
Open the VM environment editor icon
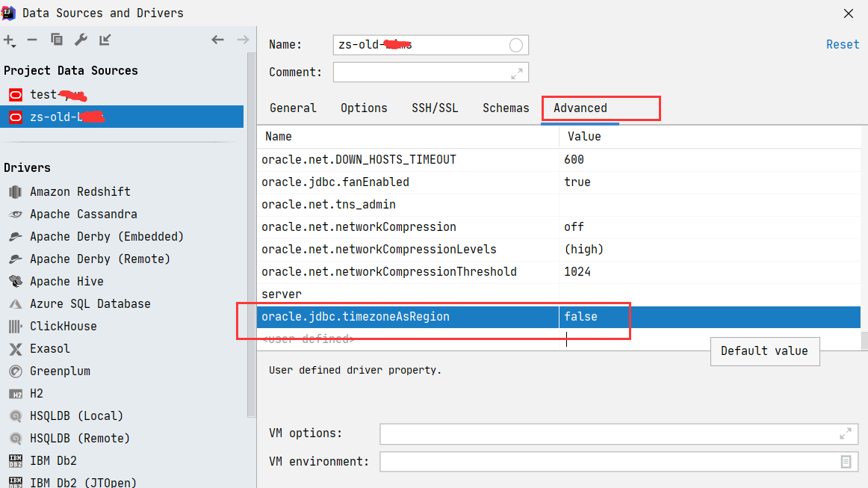tap(846, 462)
